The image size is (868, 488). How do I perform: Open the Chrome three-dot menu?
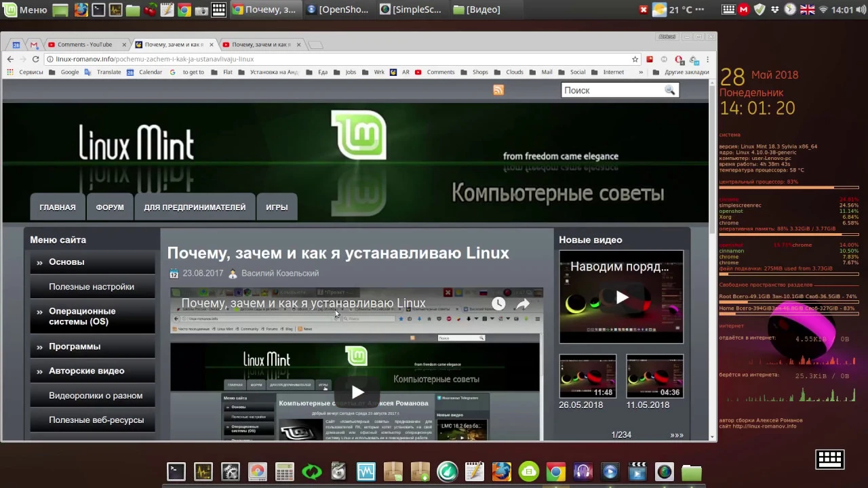coord(708,59)
